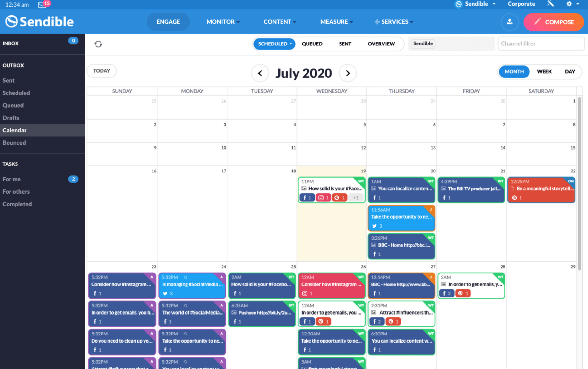This screenshot has height=369, width=588.
Task: Click the refresh icon on calendar
Action: (x=98, y=44)
